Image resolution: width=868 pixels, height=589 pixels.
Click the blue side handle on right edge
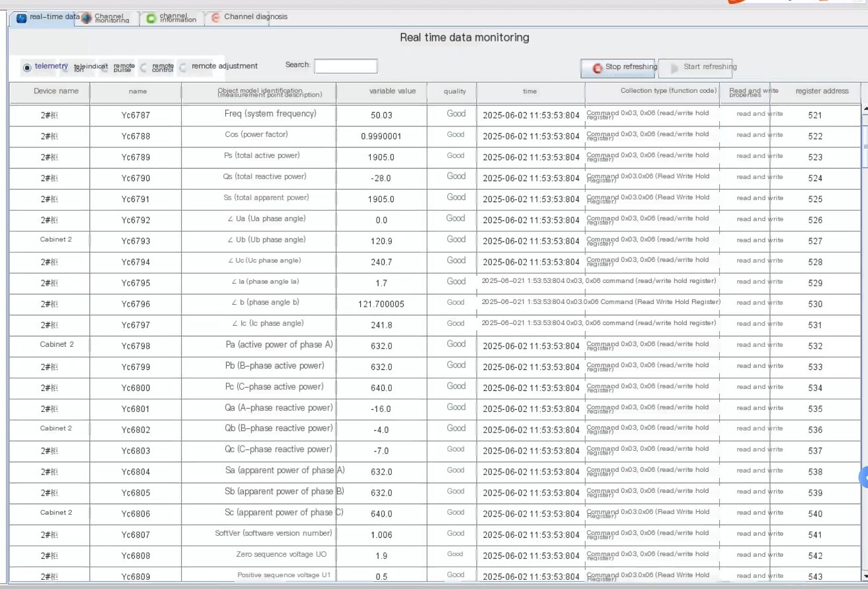point(864,478)
